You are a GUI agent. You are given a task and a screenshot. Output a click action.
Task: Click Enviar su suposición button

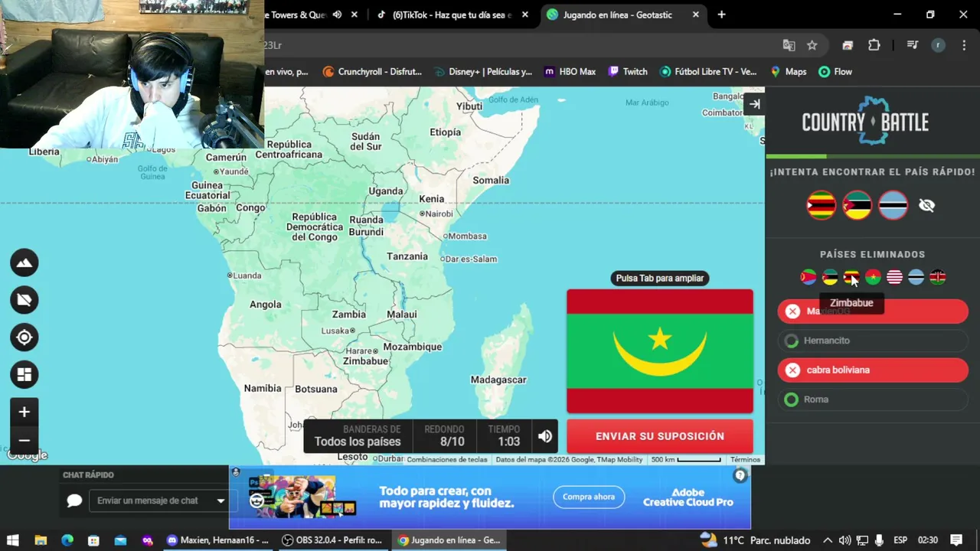(x=660, y=436)
